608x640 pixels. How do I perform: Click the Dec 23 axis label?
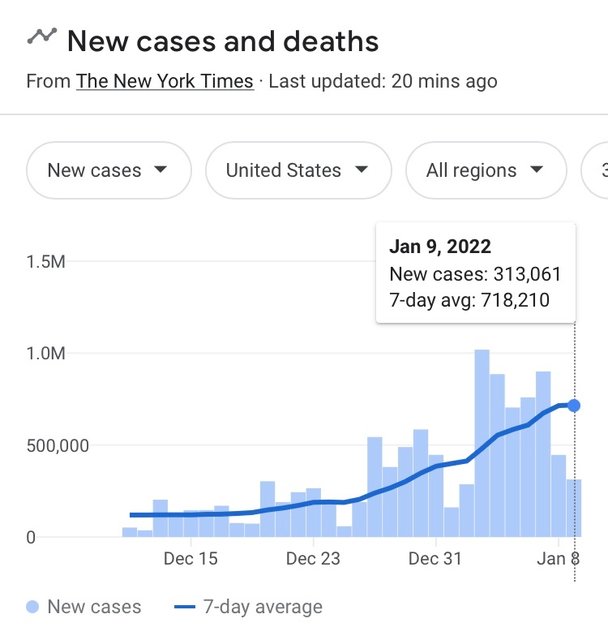coord(313,559)
